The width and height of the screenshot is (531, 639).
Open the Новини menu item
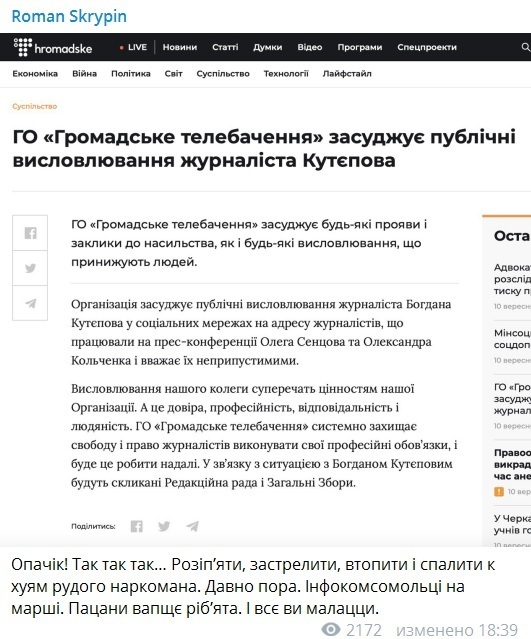pos(180,47)
